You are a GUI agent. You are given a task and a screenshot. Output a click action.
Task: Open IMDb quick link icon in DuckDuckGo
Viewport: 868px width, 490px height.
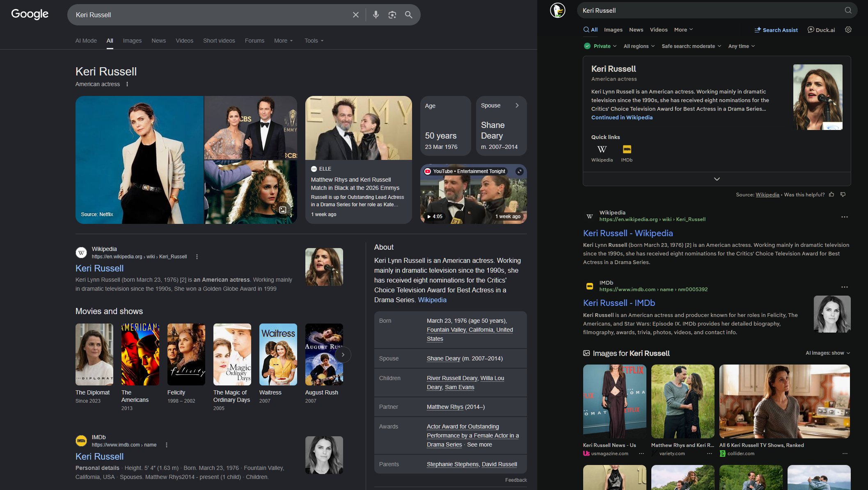point(627,149)
